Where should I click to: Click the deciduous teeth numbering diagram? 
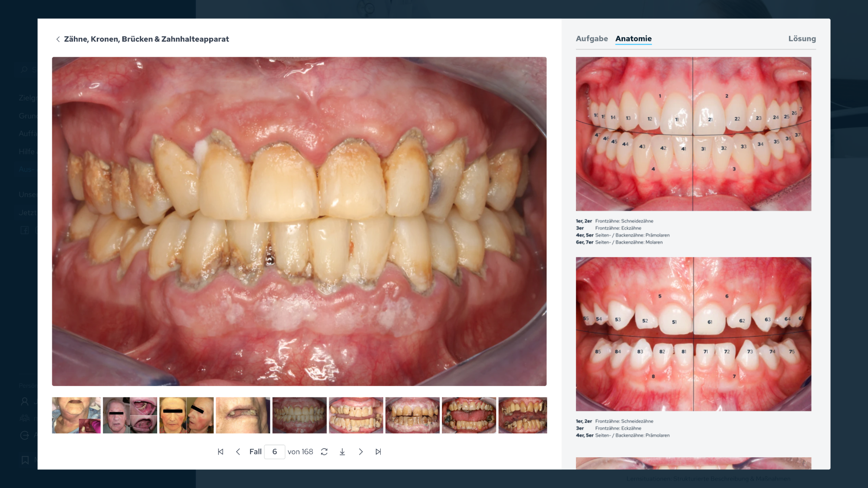693,334
